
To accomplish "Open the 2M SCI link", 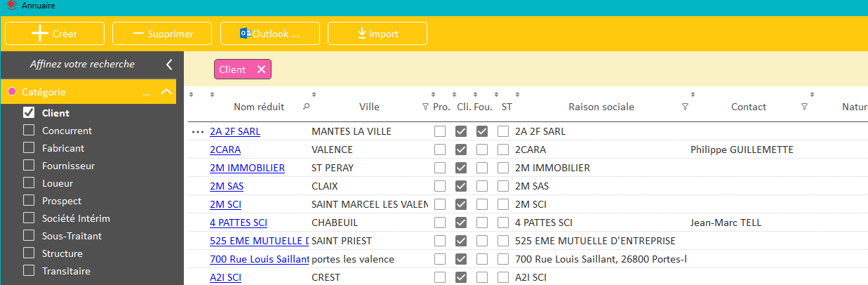I will [226, 204].
